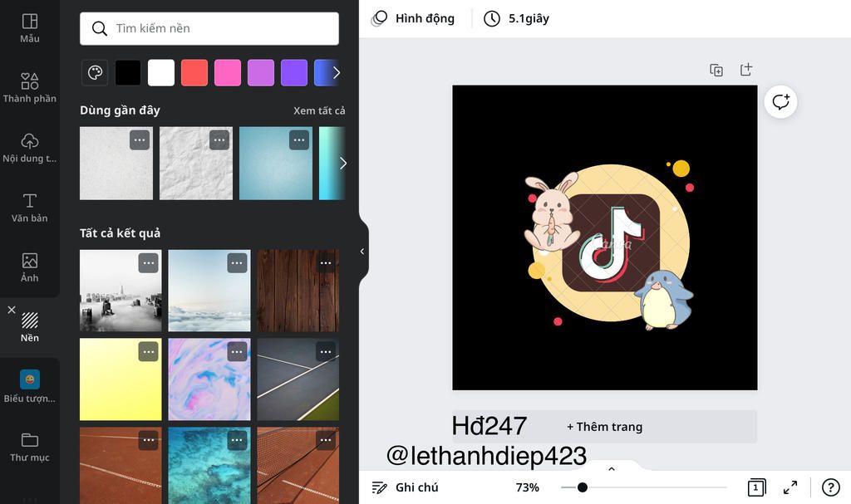The height and width of the screenshot is (504, 851).
Task: Open Hình động animation options
Action: coord(412,18)
